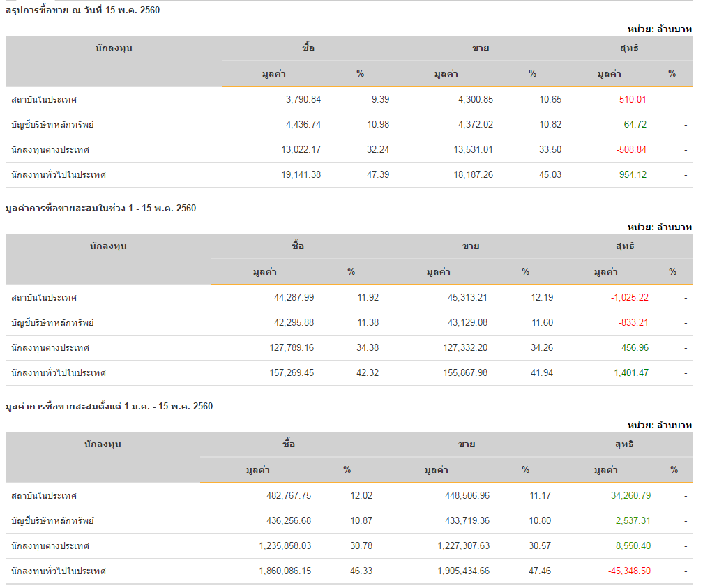Viewport: 703px width, 588px height.
Task: Select the red net value -1,025.22
Action: click(629, 297)
